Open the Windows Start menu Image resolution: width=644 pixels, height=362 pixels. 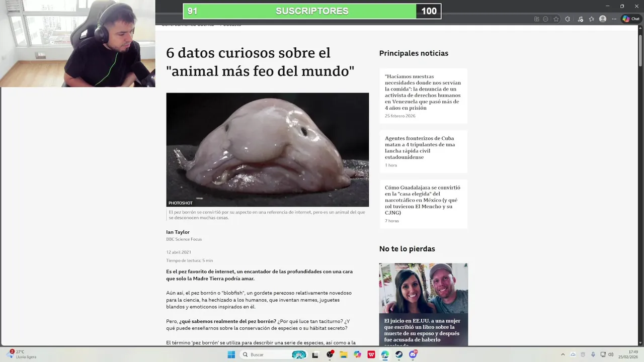pos(231,354)
